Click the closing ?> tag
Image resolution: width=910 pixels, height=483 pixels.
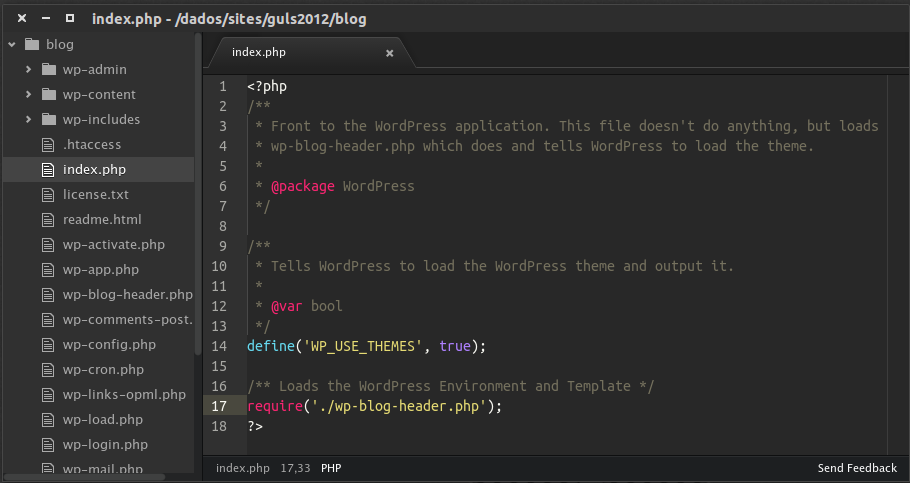coord(255,426)
